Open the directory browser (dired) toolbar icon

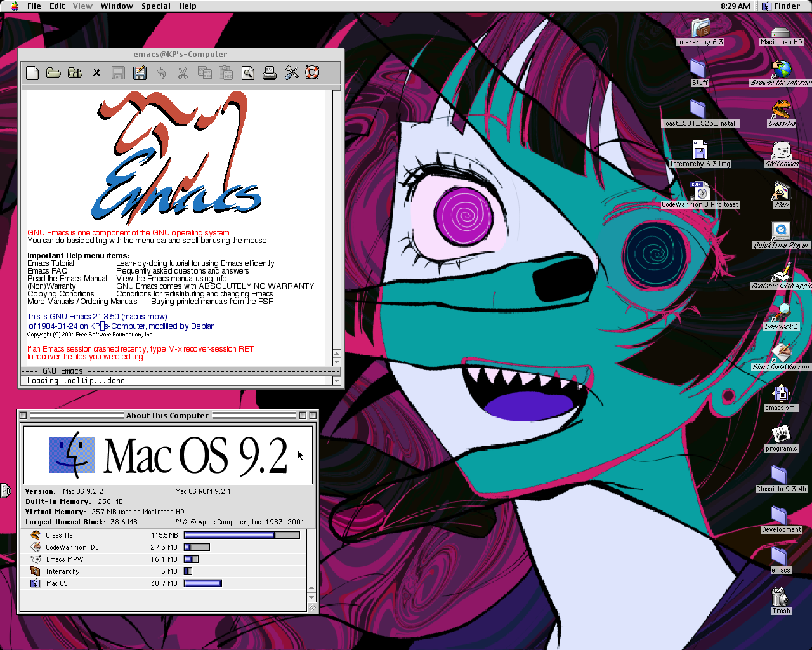click(x=75, y=73)
